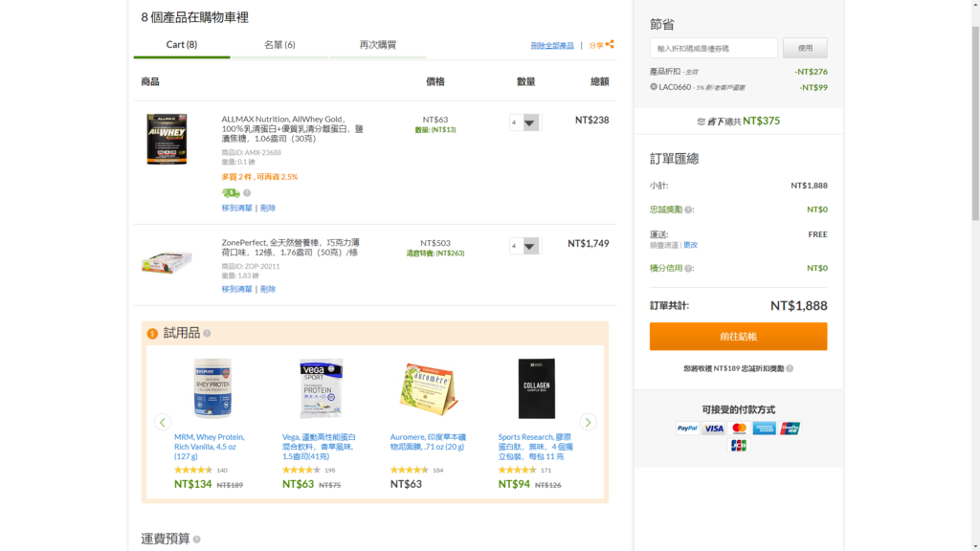Click 更改 to change shipping method
The image size is (980, 551).
690,245
